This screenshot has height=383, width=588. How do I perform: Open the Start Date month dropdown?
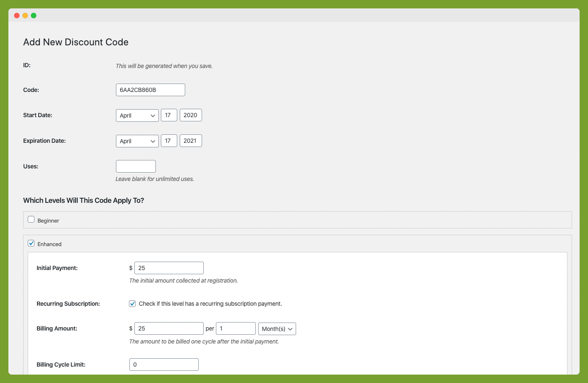137,115
